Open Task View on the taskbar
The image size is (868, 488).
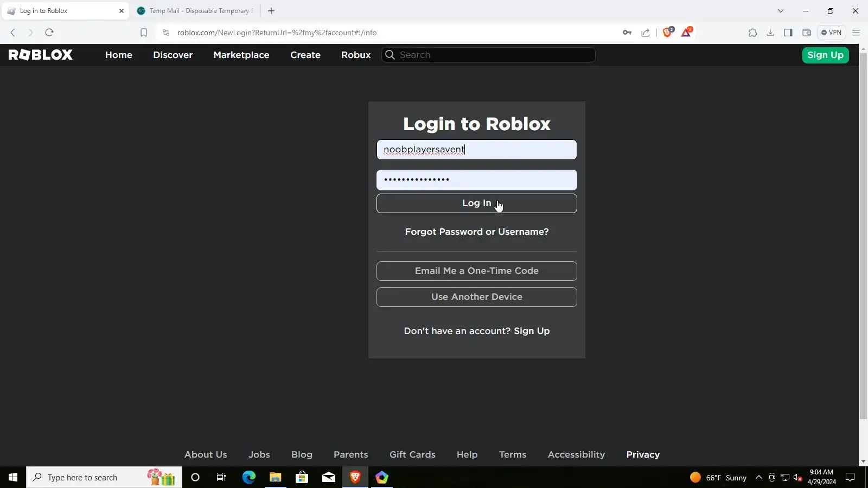pyautogui.click(x=221, y=477)
